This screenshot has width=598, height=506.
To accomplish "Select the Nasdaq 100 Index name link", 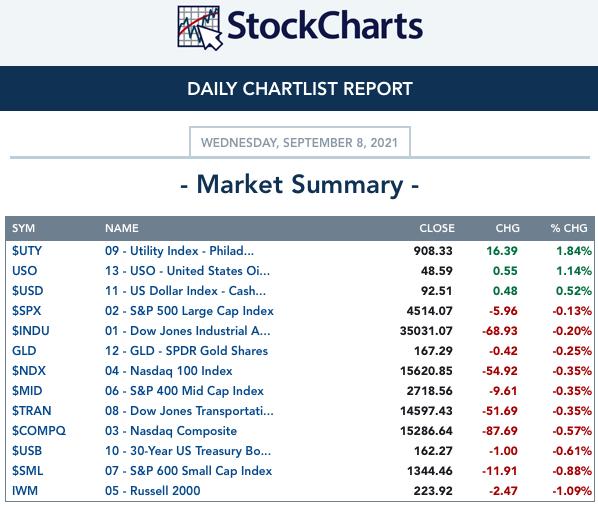I will 169,371.
